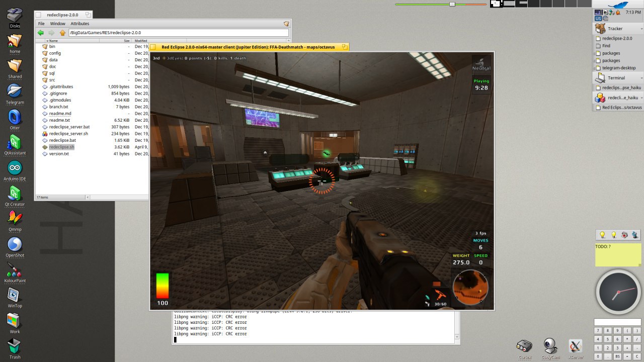This screenshot has height=362, width=644.
Task: Click the calculator C key
Action: [636, 356]
